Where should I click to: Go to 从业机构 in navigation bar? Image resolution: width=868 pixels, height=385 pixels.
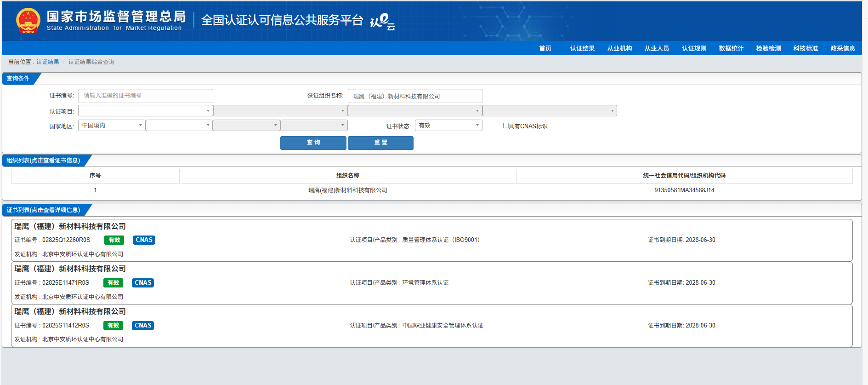pos(619,48)
